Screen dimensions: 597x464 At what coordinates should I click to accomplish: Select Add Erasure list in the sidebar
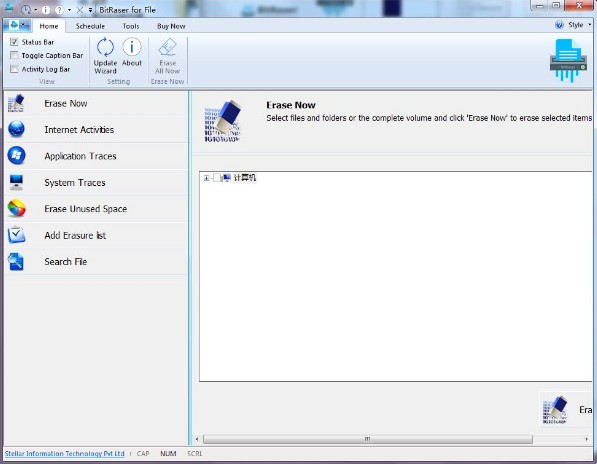(97, 235)
